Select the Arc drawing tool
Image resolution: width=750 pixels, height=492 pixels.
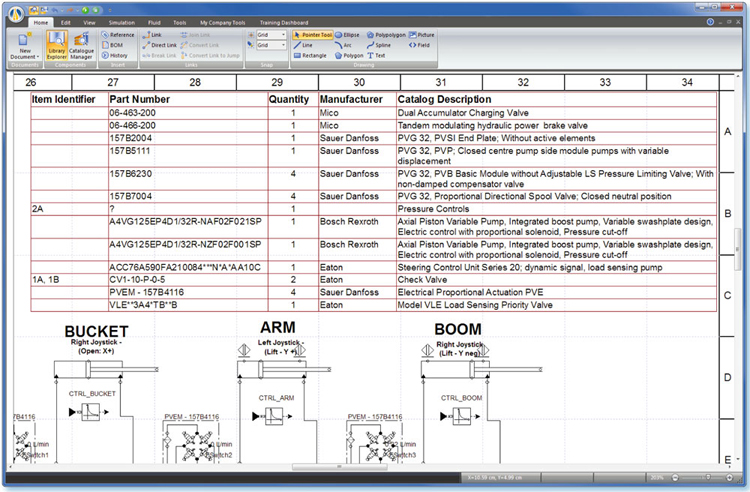343,45
